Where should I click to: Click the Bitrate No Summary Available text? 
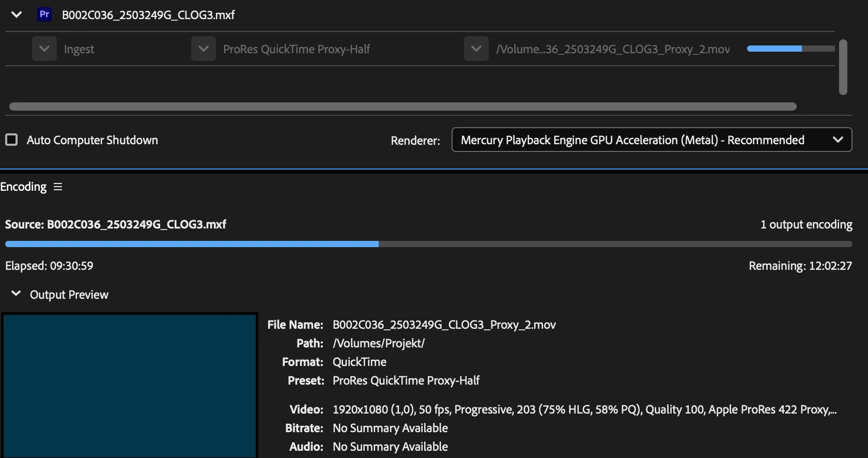pyautogui.click(x=390, y=428)
